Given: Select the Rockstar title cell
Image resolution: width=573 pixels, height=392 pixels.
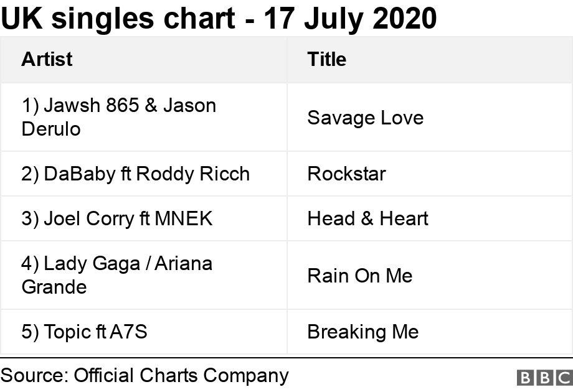Looking at the screenshot, I should tap(430, 174).
